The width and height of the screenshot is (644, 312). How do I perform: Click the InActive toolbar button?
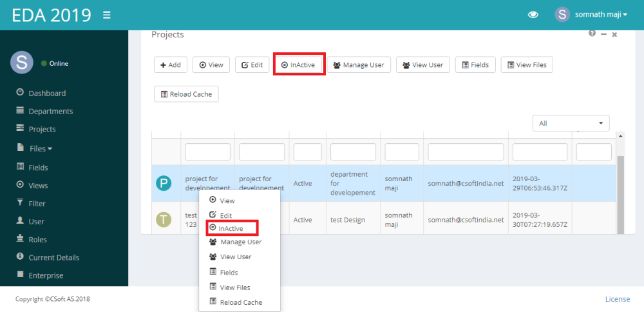298,65
